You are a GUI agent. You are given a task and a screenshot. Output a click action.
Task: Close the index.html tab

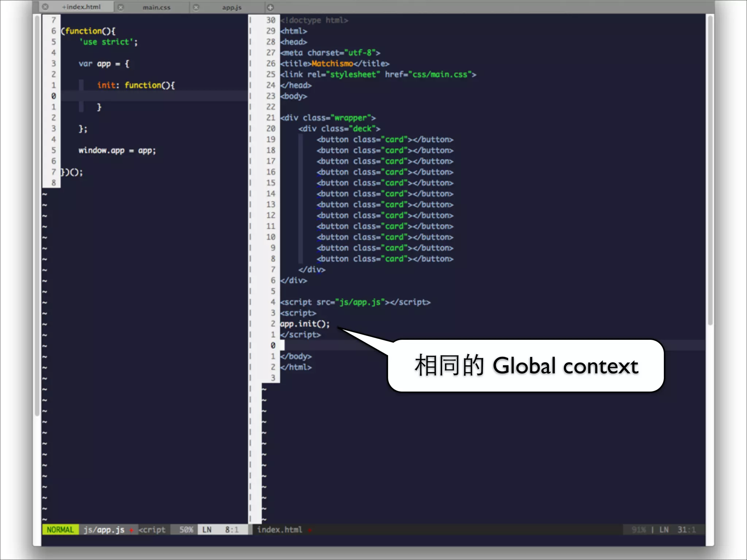click(45, 7)
